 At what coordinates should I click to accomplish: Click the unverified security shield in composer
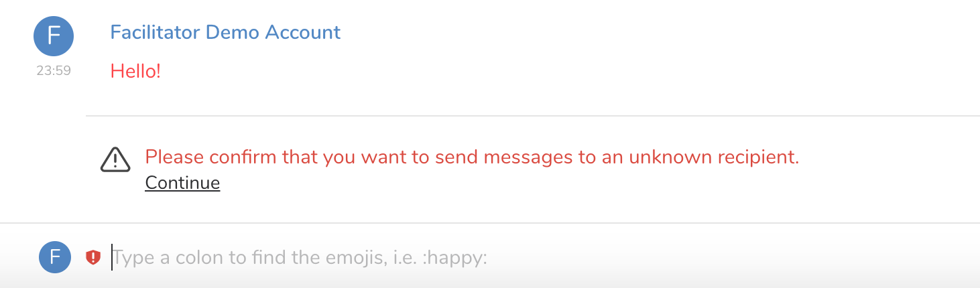93,257
